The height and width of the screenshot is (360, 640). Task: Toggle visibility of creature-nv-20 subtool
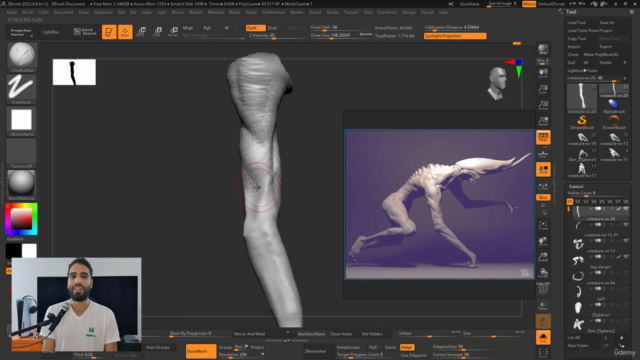pos(626,209)
